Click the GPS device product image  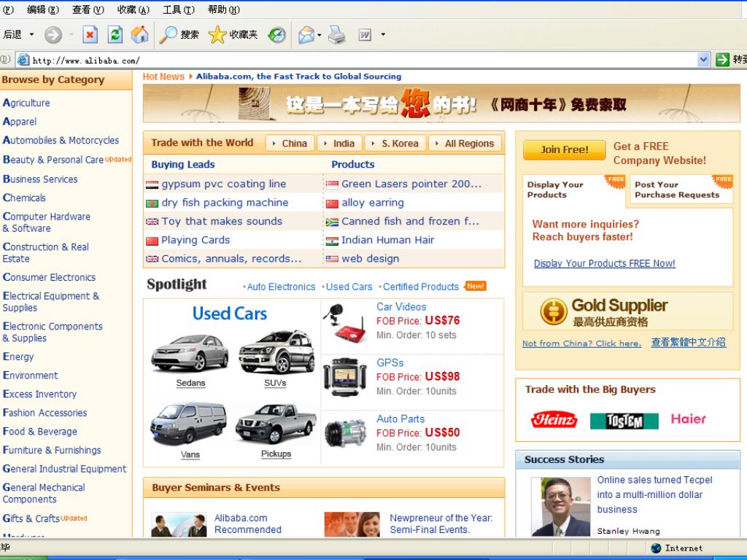click(x=345, y=377)
